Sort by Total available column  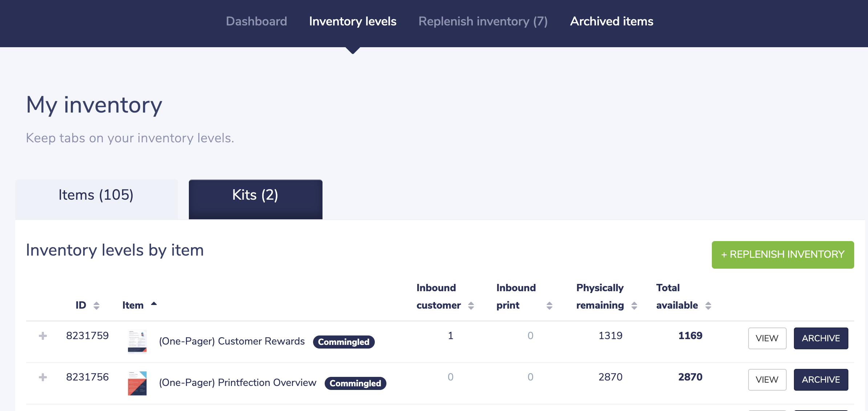click(x=708, y=305)
